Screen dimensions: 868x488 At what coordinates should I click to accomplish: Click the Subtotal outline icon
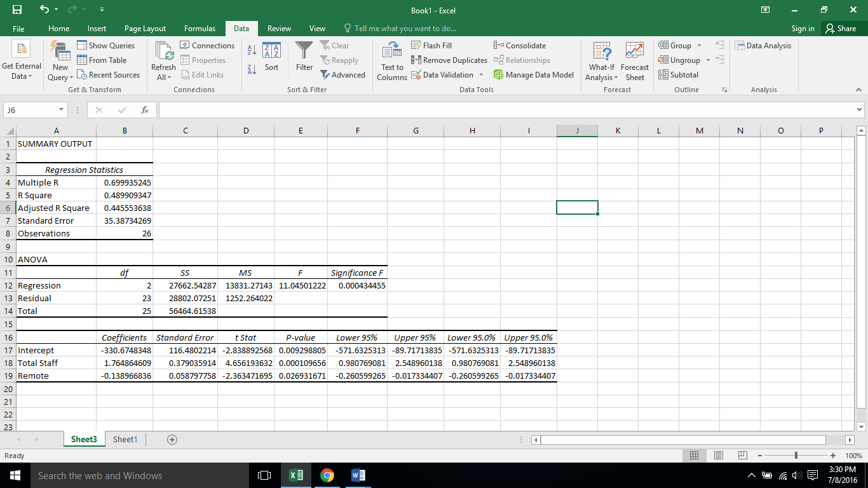663,75
